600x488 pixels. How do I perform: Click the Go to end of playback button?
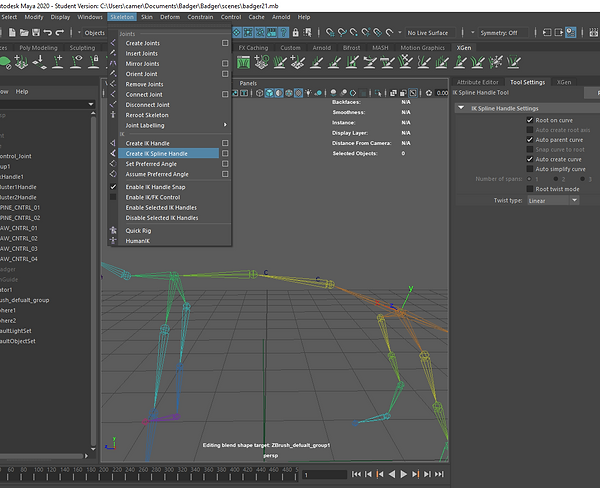pos(439,474)
